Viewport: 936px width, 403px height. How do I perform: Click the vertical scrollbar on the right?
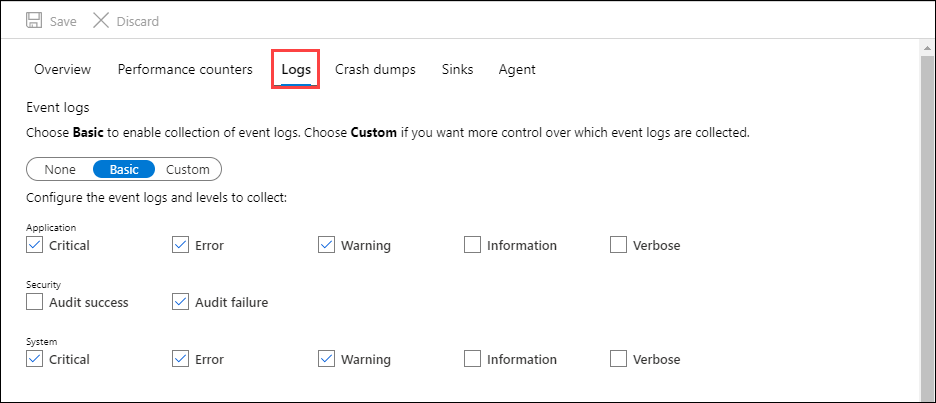927,220
